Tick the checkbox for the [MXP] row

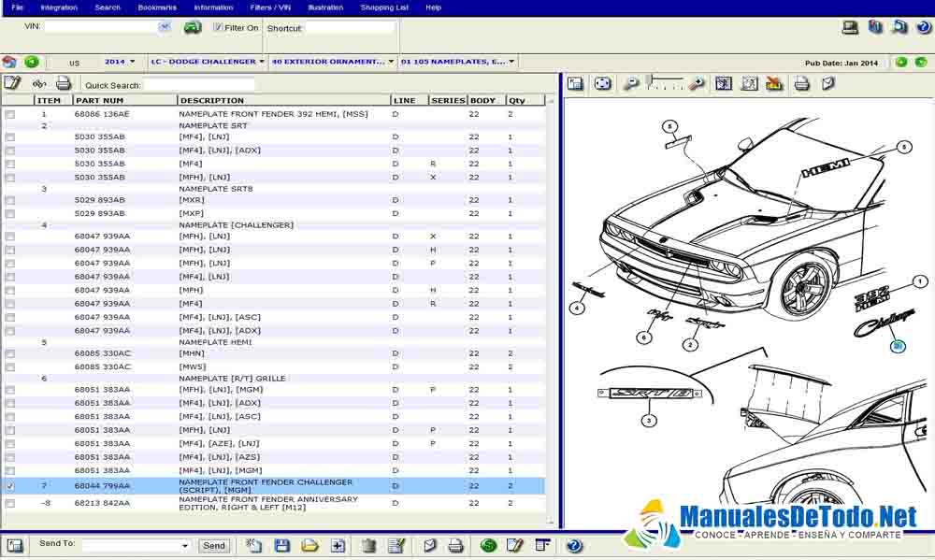[x=10, y=213]
